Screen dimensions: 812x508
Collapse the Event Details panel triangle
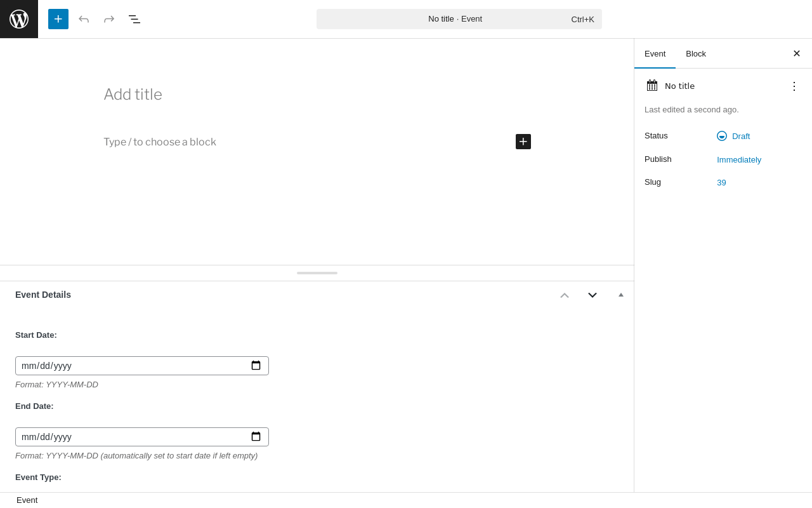coord(621,295)
